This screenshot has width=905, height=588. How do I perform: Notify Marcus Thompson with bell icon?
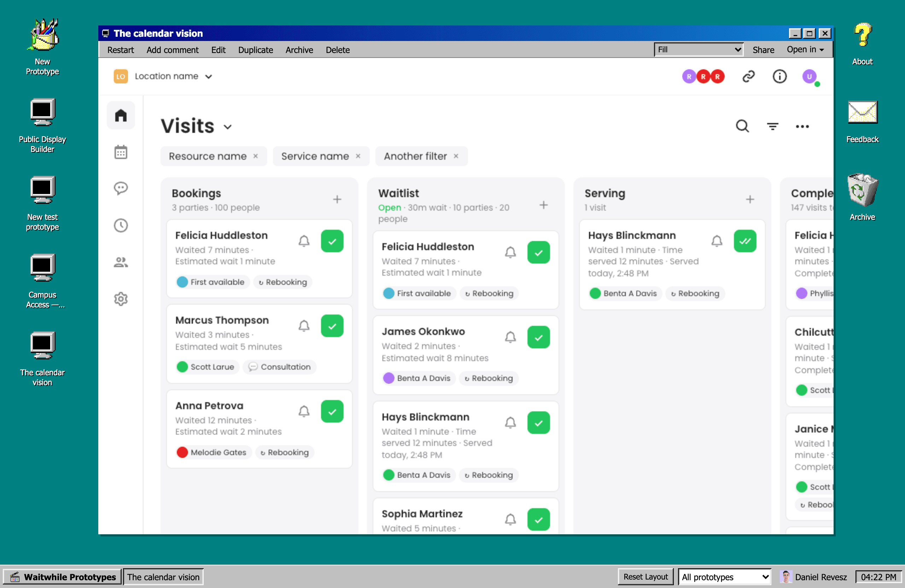coord(304,326)
